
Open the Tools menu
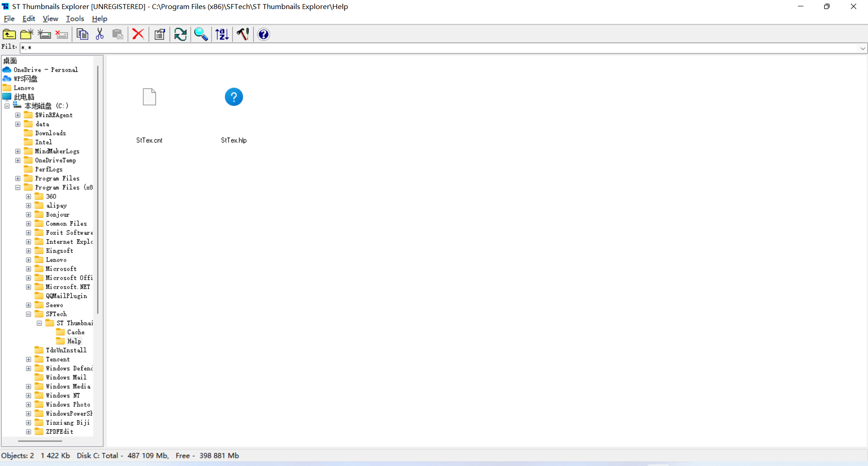[75, 19]
